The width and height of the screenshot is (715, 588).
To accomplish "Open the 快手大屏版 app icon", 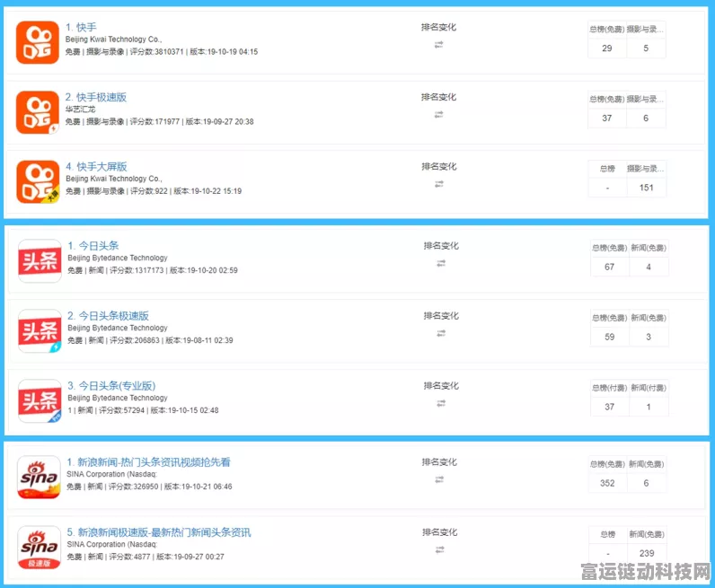I will pos(38,182).
